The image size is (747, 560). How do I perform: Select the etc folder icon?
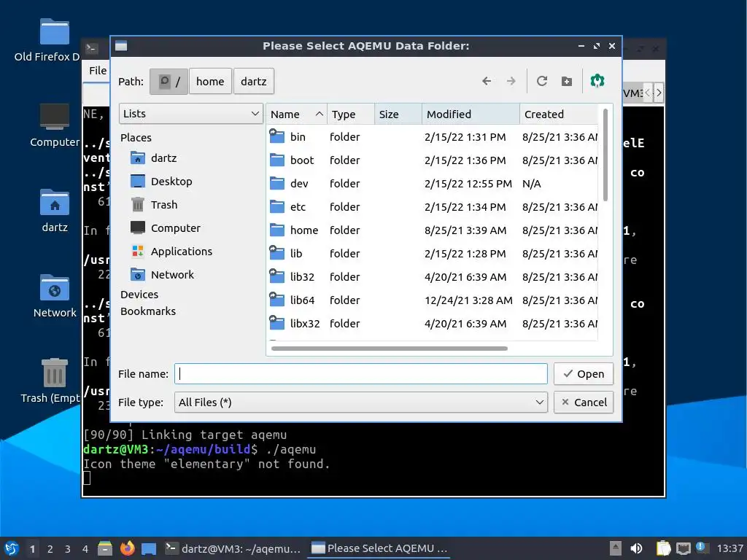tap(276, 206)
